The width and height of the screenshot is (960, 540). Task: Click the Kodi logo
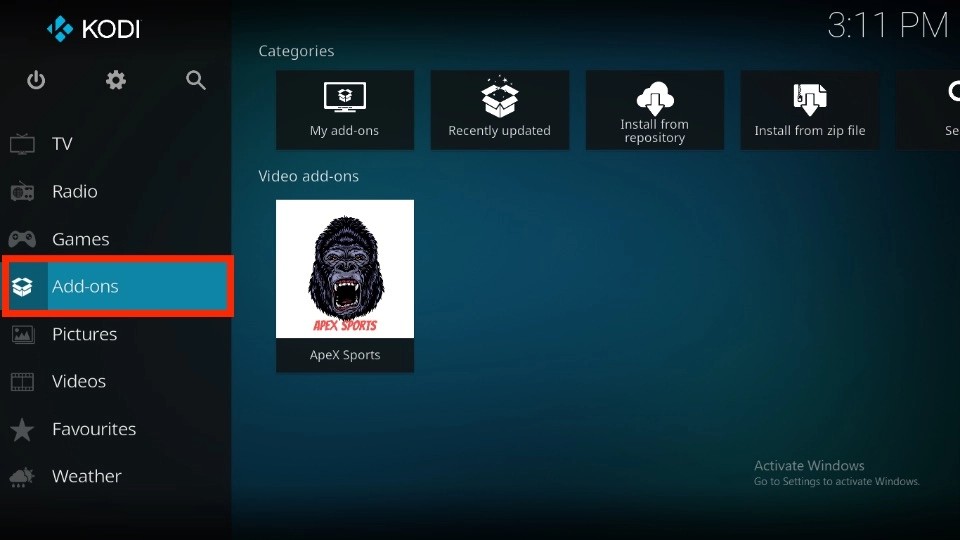94,29
